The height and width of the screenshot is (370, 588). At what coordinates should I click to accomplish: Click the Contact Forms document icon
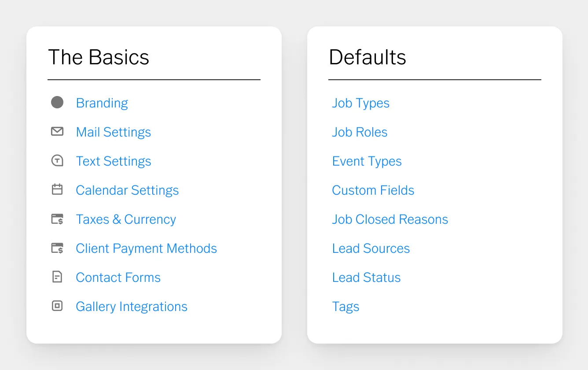57,277
